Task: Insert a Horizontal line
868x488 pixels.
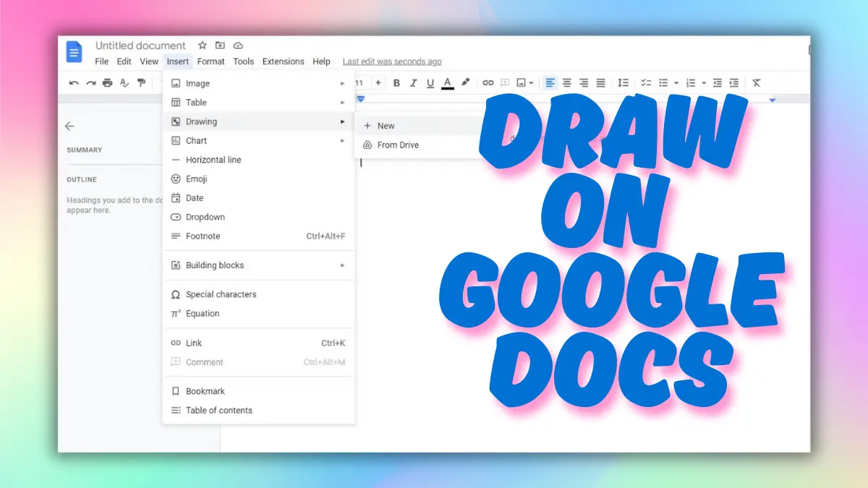Action: click(259, 160)
